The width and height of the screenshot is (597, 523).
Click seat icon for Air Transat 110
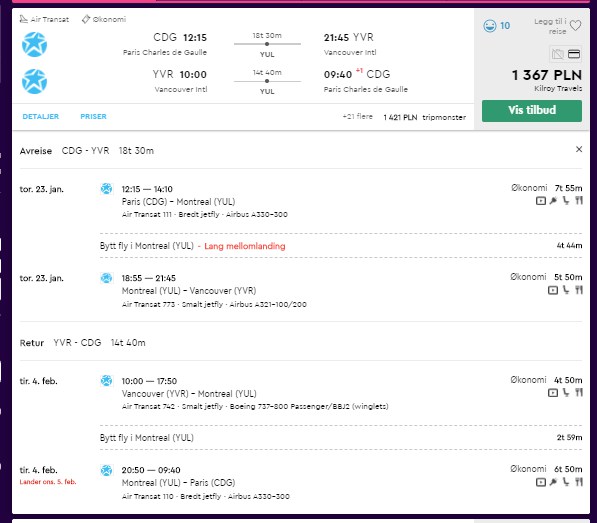tap(566, 482)
